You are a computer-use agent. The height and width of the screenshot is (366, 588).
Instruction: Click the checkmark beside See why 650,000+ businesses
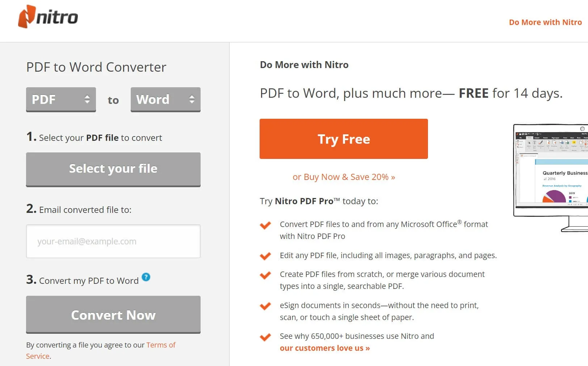tap(265, 337)
